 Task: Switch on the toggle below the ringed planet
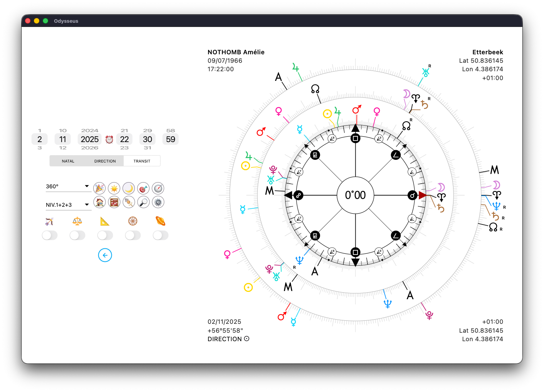[x=161, y=235]
